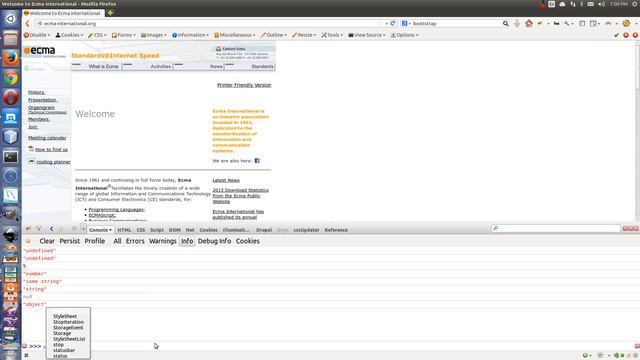Open the Reference panel tab
This screenshot has width=640, height=360.
pyautogui.click(x=336, y=230)
